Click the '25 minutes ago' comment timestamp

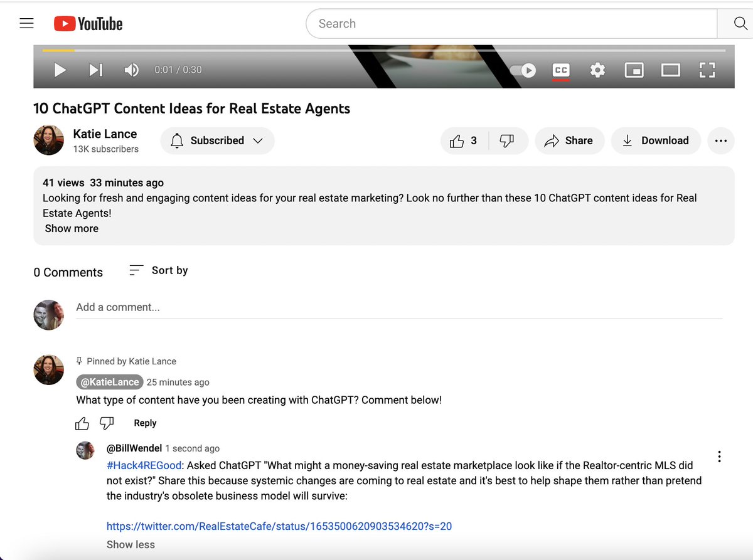coord(178,382)
